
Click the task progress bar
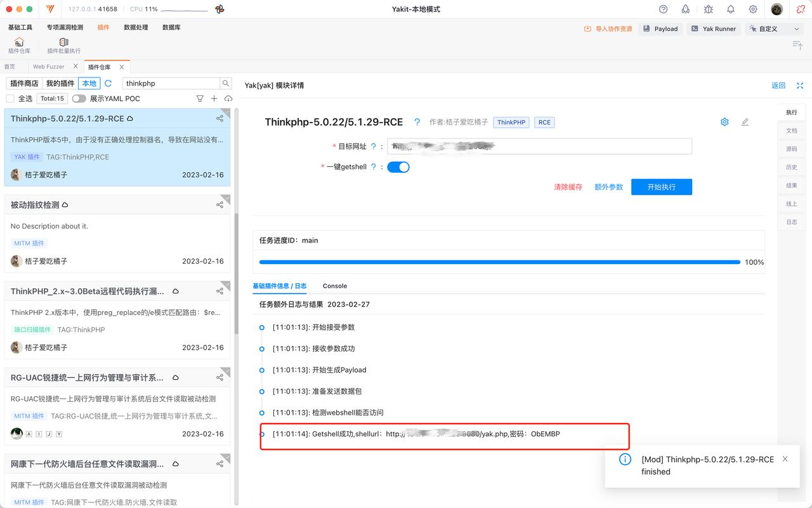click(x=500, y=262)
